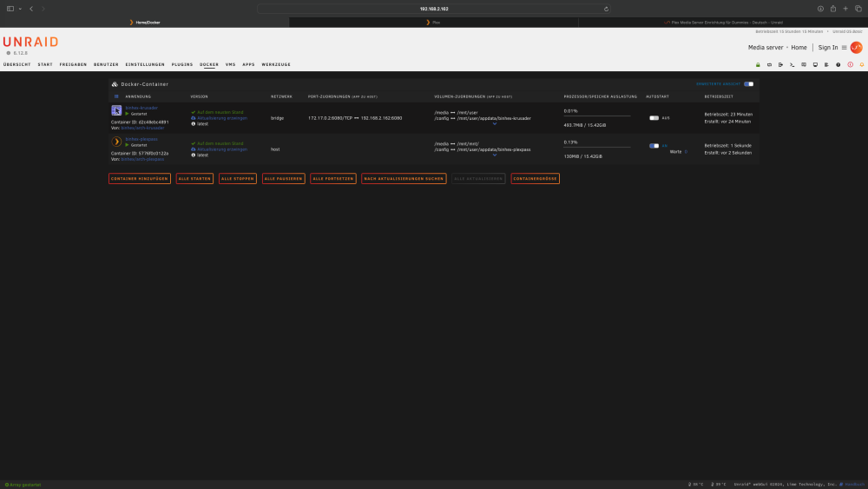Open the binhex/arch-plexpass repository link
The image size is (868, 489).
[x=143, y=159]
